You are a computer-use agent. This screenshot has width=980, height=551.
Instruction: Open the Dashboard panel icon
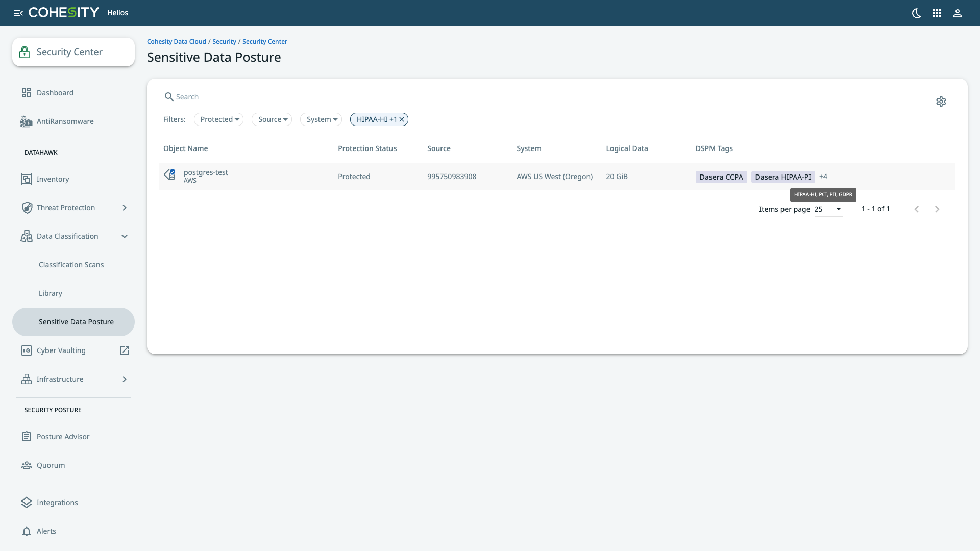click(27, 92)
